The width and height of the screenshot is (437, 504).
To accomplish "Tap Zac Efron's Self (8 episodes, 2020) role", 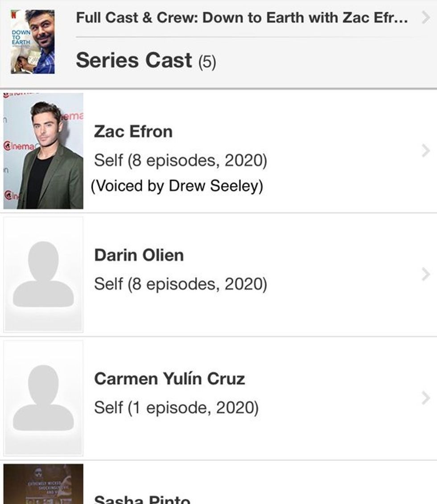I will coord(180,160).
